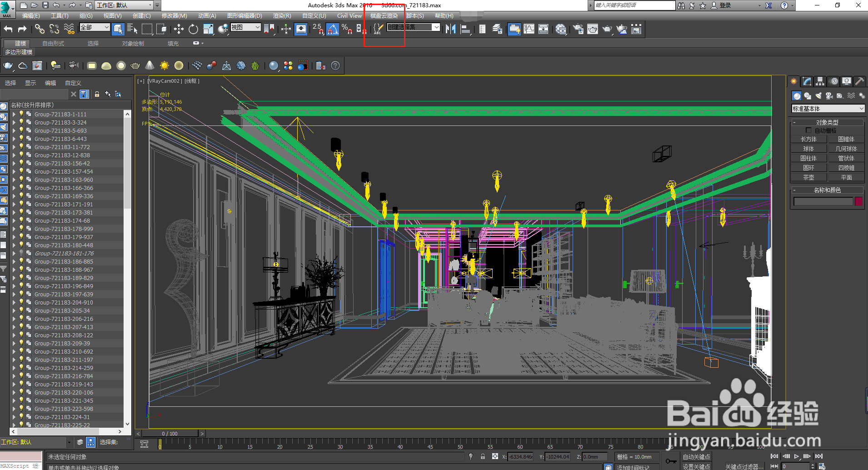Toggle 自动关键点 auto key mode
The width and height of the screenshot is (868, 470).
[x=696, y=457]
